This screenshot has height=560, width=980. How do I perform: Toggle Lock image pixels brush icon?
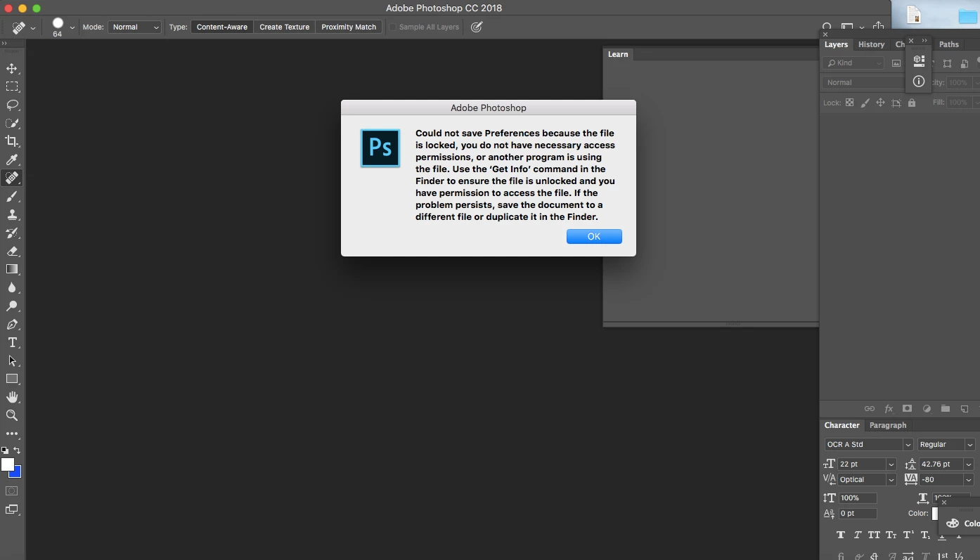coord(865,103)
